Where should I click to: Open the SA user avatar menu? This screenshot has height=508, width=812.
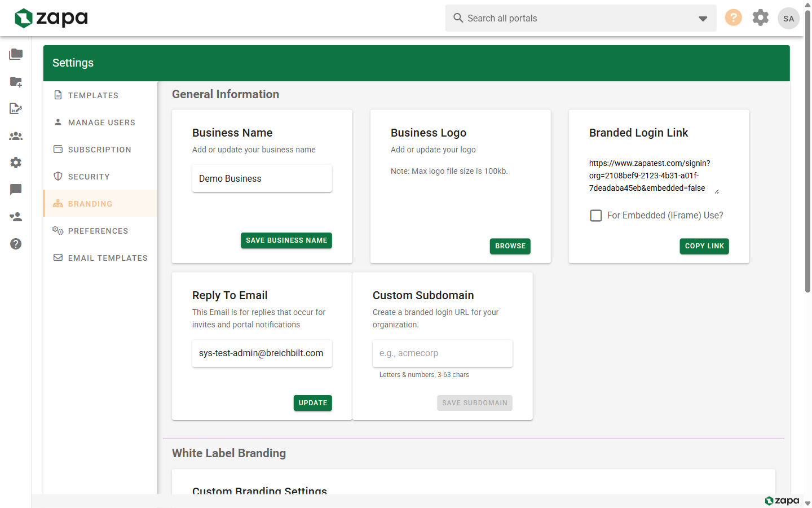pos(788,18)
